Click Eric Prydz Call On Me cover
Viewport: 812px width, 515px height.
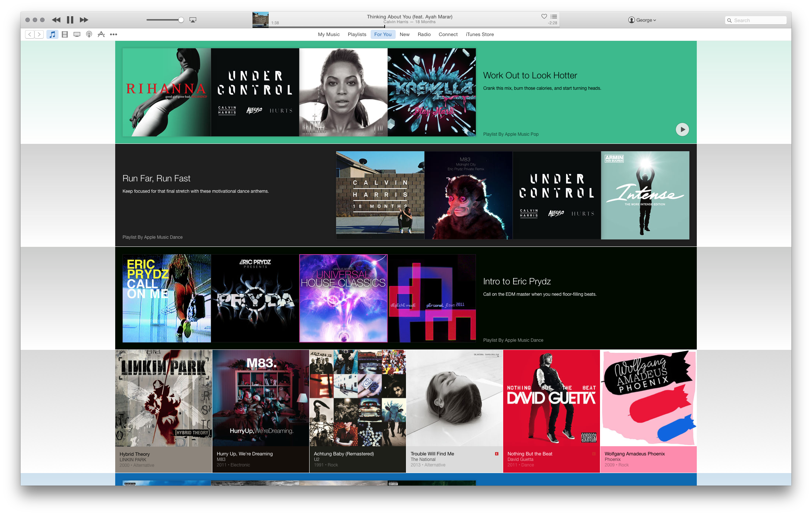pyautogui.click(x=167, y=298)
